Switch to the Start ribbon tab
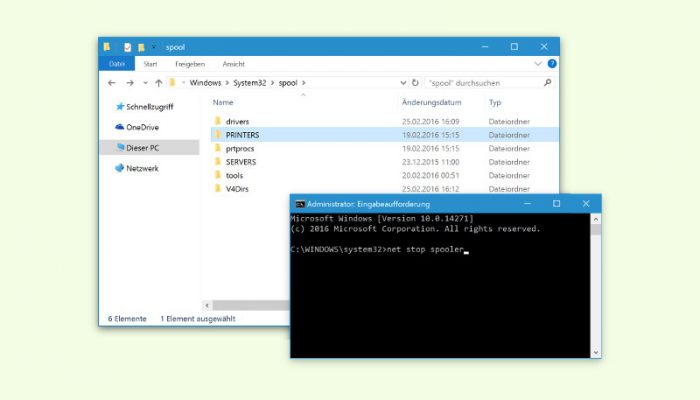Screen dimensions: 700x400 click(150, 64)
